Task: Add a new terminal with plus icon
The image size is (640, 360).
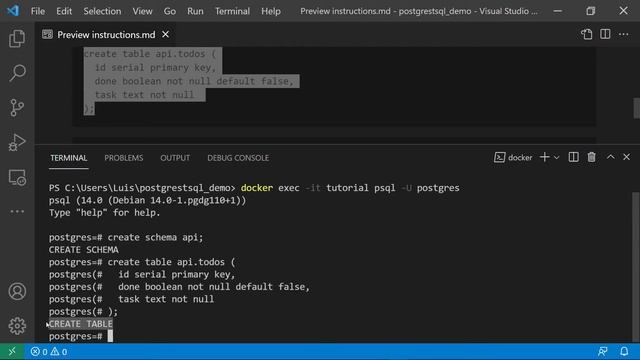Action: click(544, 157)
